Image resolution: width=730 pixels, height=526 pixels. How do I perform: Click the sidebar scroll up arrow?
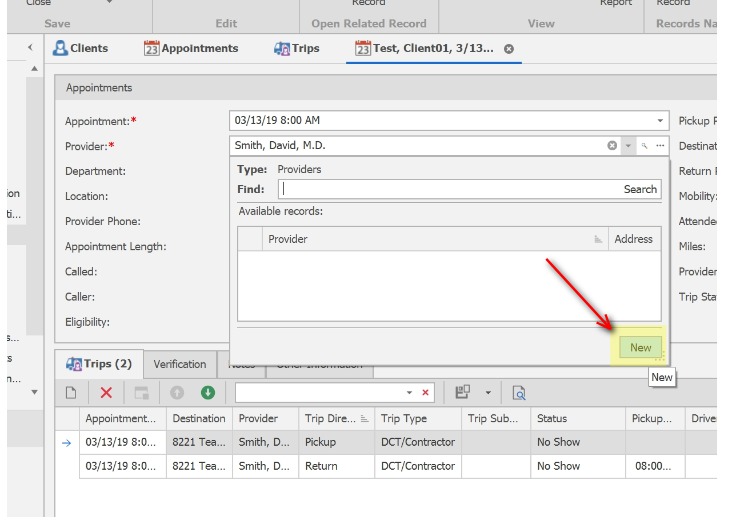[34, 69]
